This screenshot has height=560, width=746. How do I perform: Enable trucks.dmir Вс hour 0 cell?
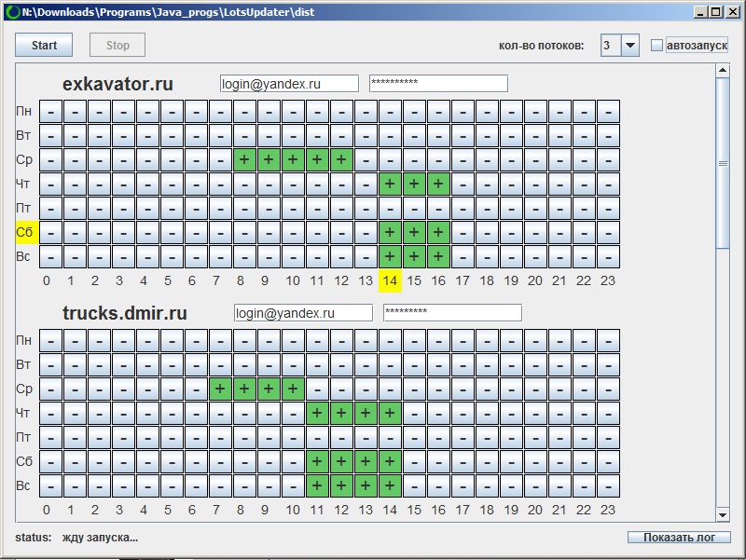[50, 485]
